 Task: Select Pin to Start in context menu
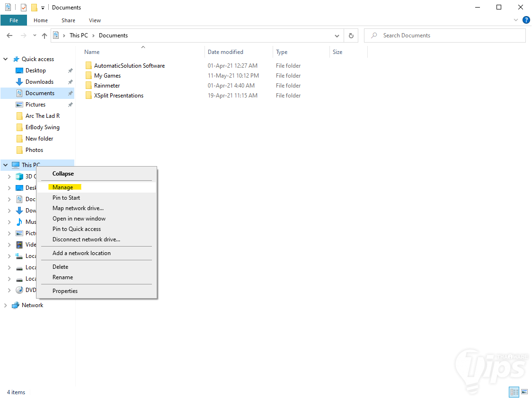(x=97, y=198)
